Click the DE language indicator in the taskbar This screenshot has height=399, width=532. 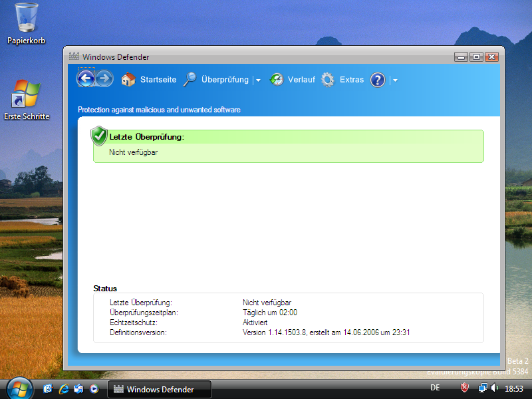[x=435, y=388]
